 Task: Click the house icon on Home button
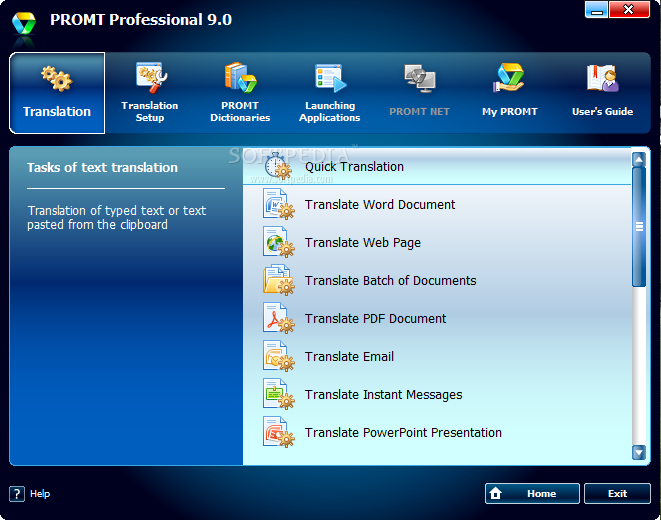click(x=496, y=493)
